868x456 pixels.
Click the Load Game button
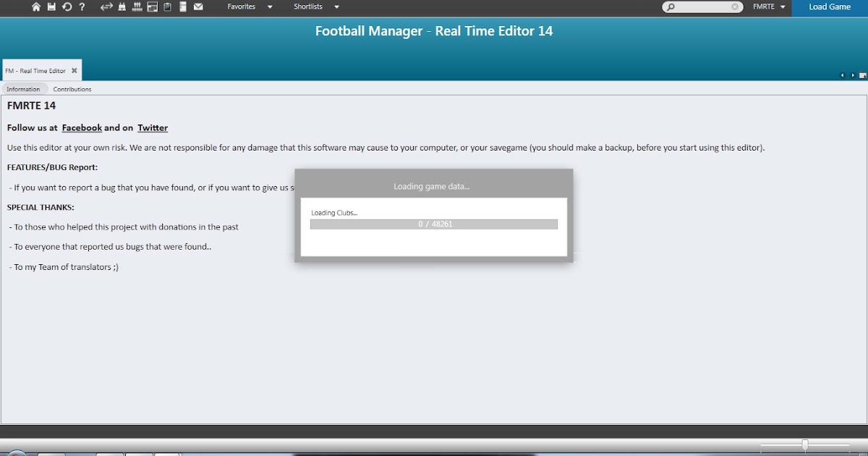click(830, 7)
